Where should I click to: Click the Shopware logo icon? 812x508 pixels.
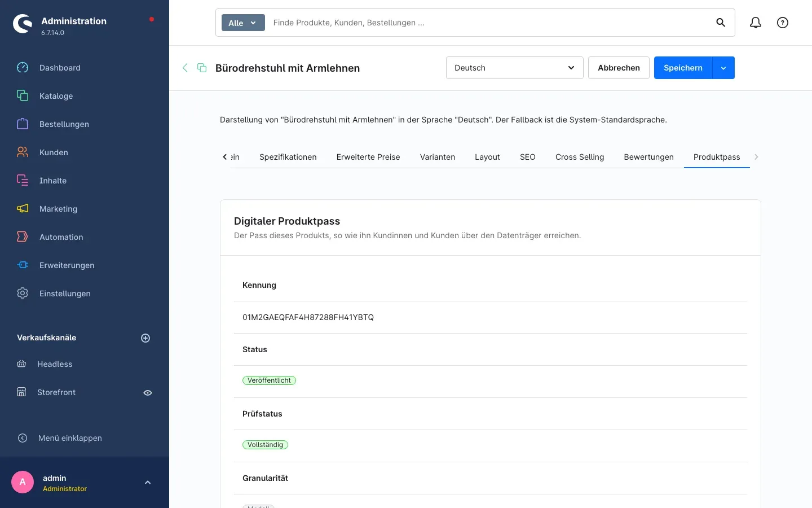coord(23,24)
